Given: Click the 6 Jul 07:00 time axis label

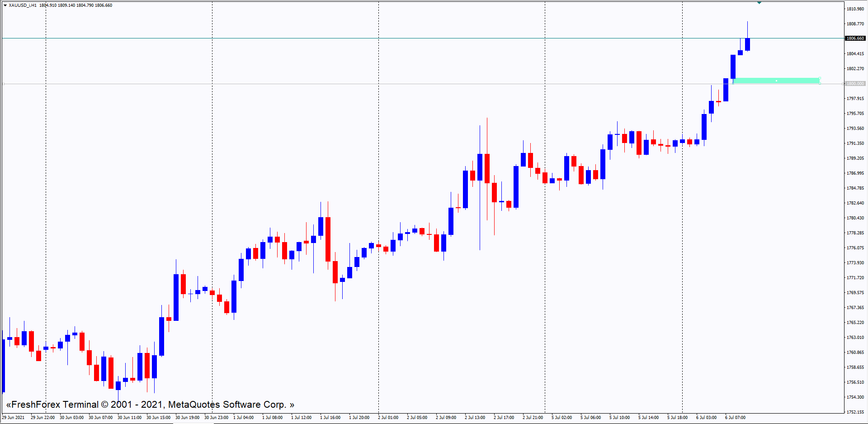Looking at the screenshot, I should [x=735, y=418].
